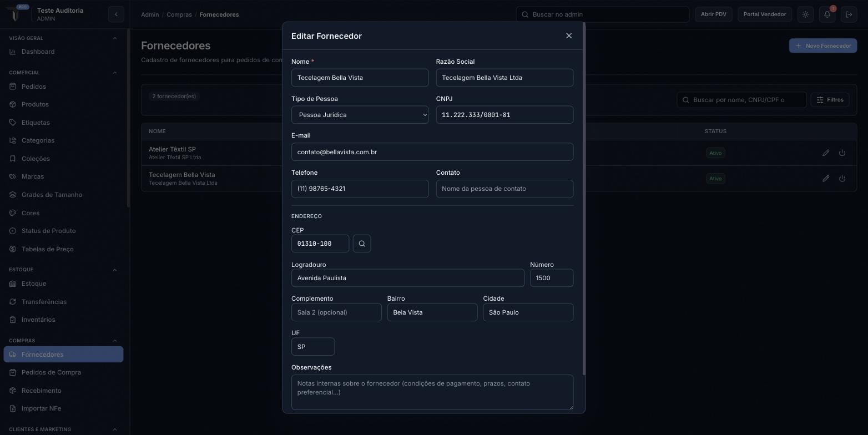Collapse the Comercial section

pyautogui.click(x=115, y=73)
